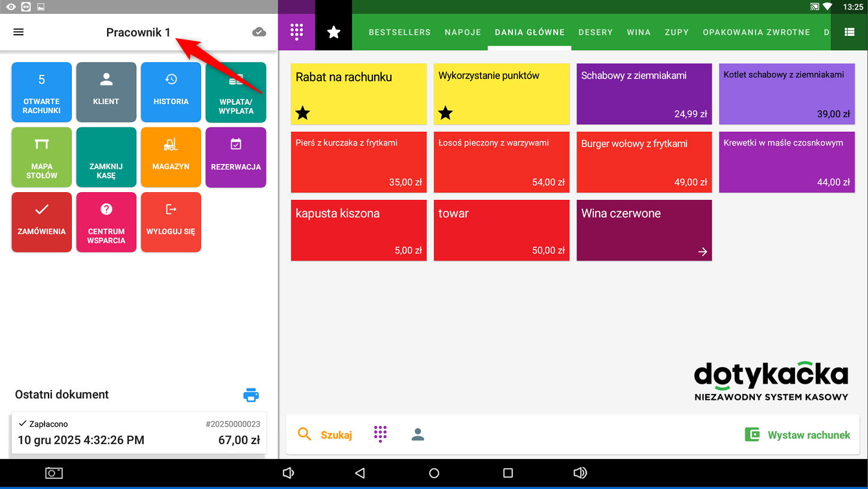Click Szukaj search field
Screen dimensions: 868x489
click(x=326, y=435)
